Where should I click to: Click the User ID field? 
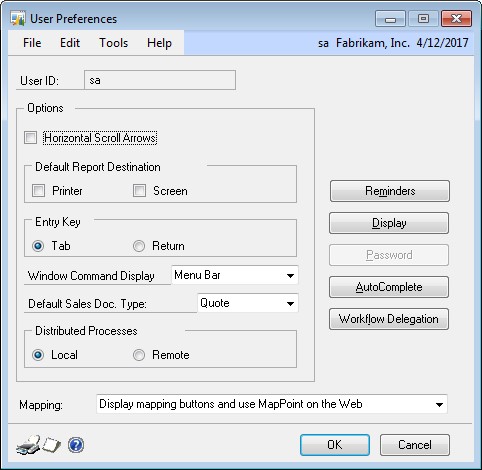pos(160,80)
